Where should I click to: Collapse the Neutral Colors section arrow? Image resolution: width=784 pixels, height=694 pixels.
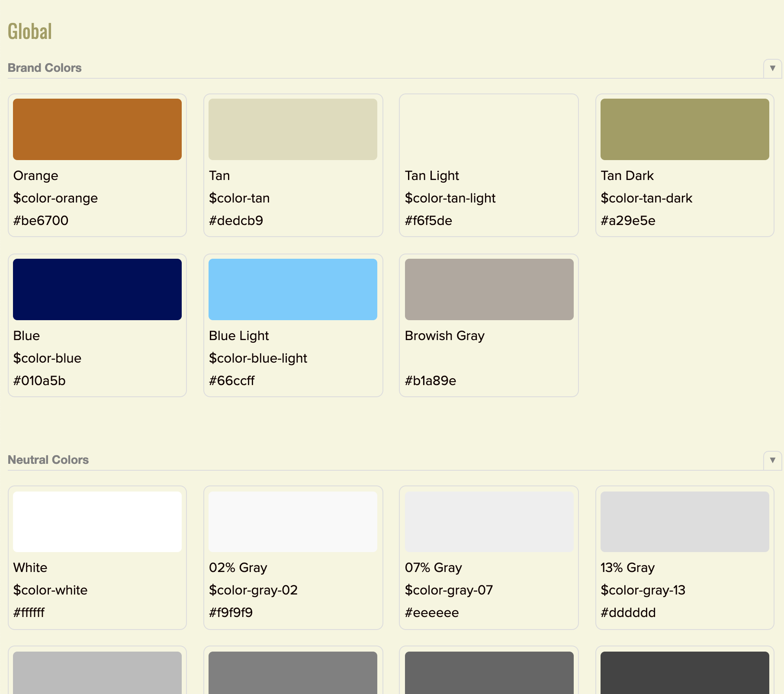pos(772,460)
